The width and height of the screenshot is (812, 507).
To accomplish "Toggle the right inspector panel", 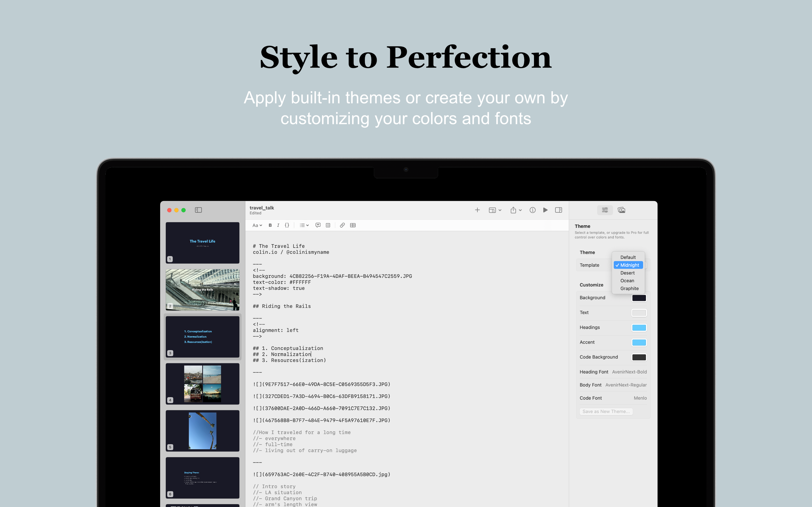I will 559,210.
